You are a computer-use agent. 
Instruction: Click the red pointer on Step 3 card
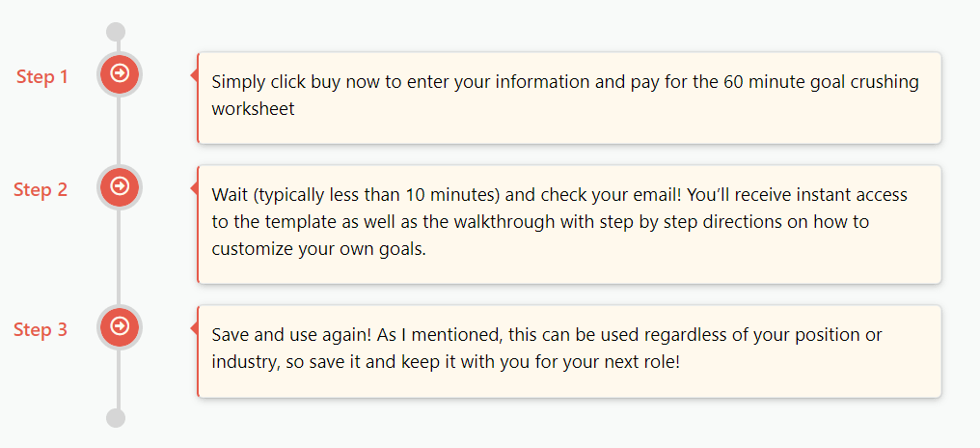click(194, 328)
